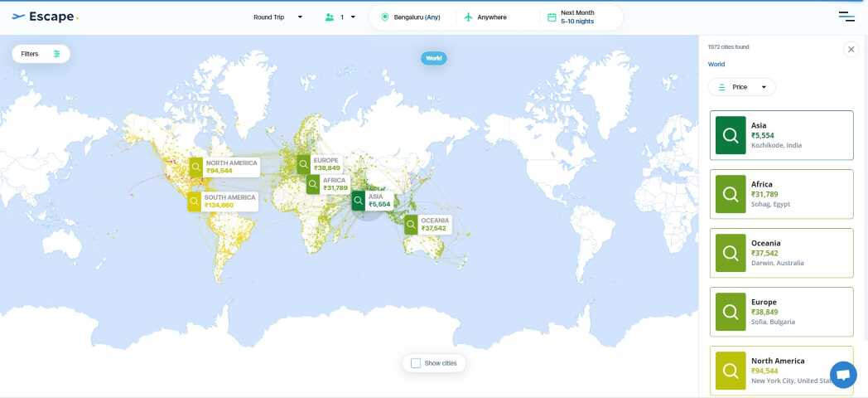868x398 pixels.
Task: Edit the Bengaluru origin field
Action: tap(417, 17)
